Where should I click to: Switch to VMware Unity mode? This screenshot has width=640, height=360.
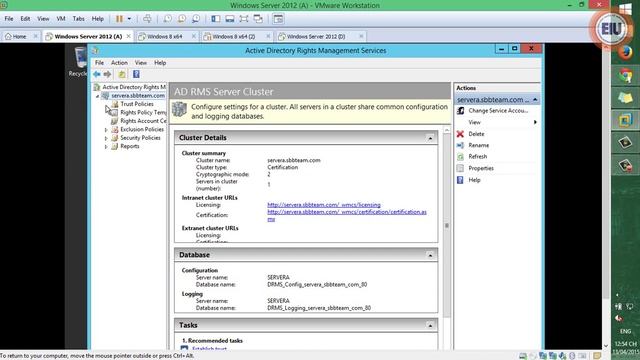258,19
